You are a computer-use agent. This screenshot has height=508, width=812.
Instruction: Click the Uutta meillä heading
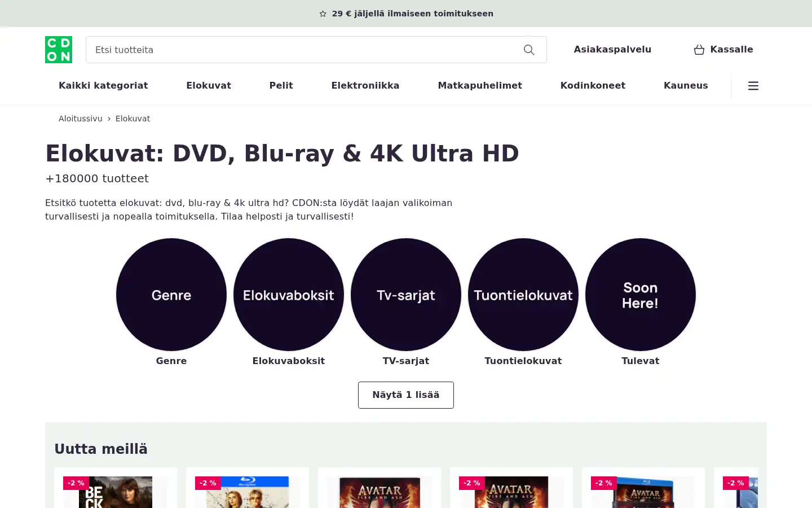pyautogui.click(x=101, y=449)
